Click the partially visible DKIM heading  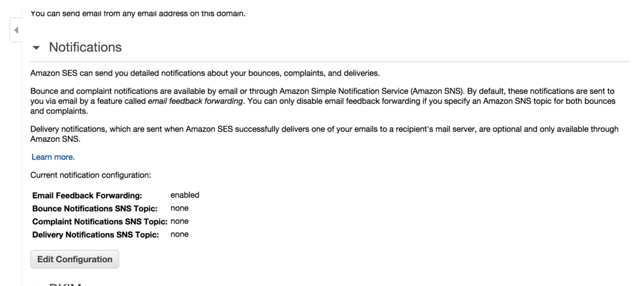65,284
